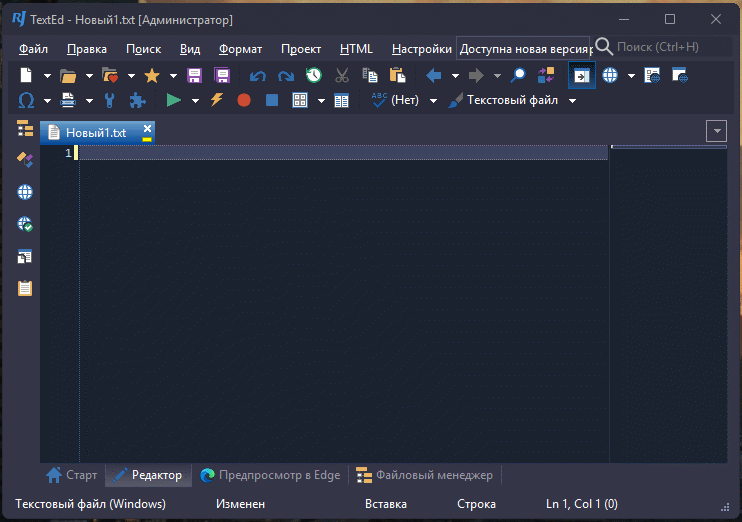Open the replace icon with swapping squares

click(546, 75)
